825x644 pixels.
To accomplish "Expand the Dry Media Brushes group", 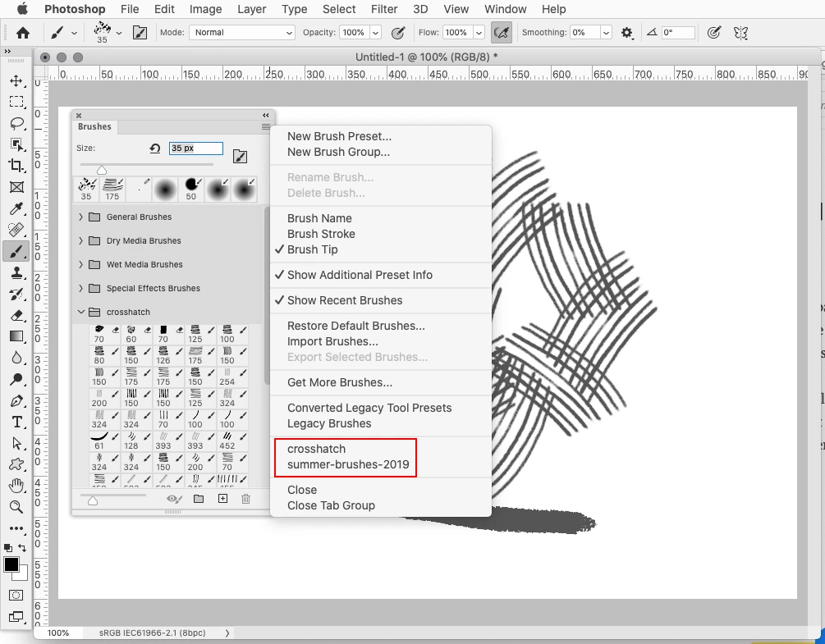I will (81, 240).
